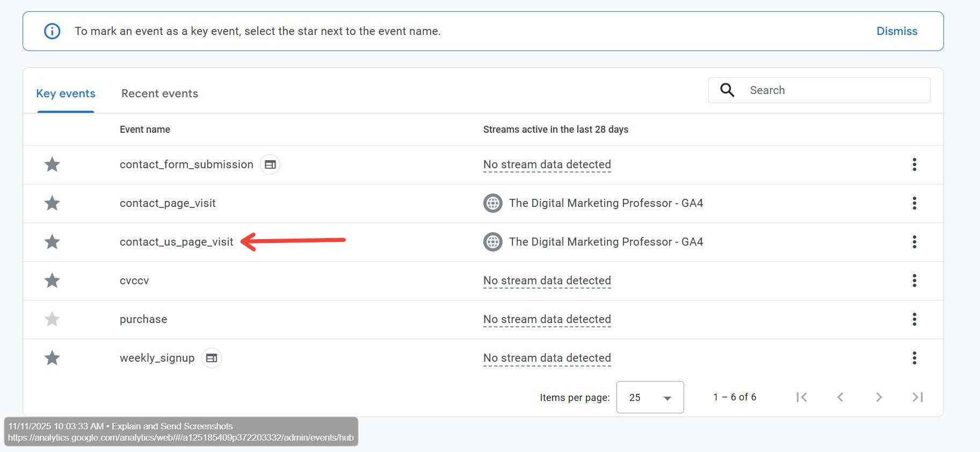
Task: Click globe icon in contact_us_page_visit row
Action: (x=492, y=242)
